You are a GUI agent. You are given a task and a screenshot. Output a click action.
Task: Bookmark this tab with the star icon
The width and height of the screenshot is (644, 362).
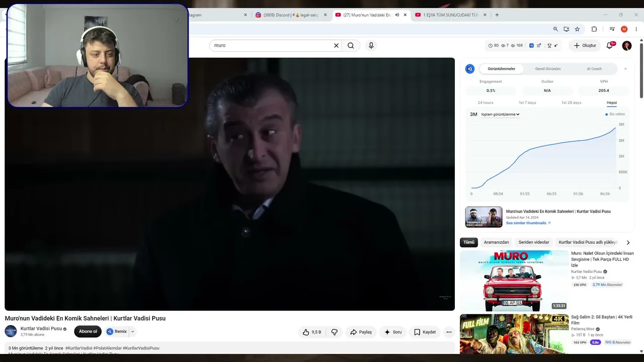(x=577, y=29)
